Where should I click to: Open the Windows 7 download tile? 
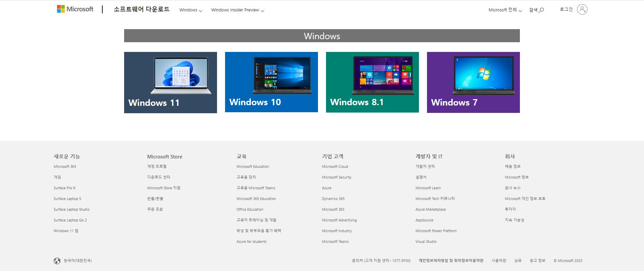click(473, 82)
